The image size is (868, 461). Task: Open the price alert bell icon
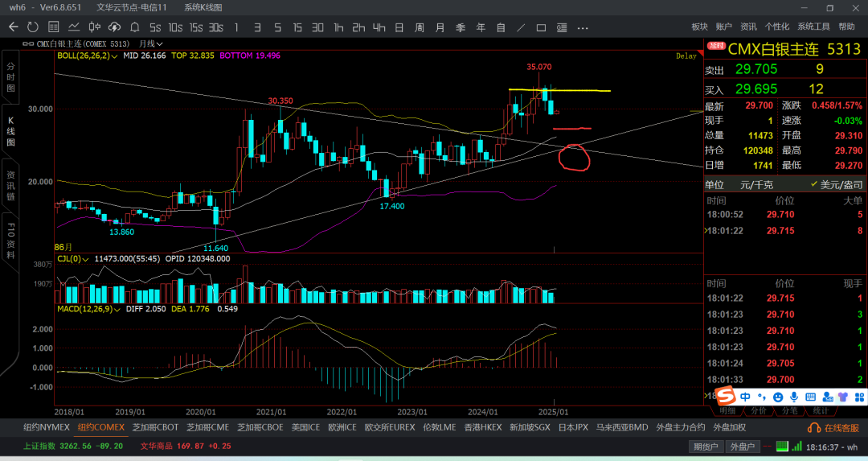click(134, 27)
